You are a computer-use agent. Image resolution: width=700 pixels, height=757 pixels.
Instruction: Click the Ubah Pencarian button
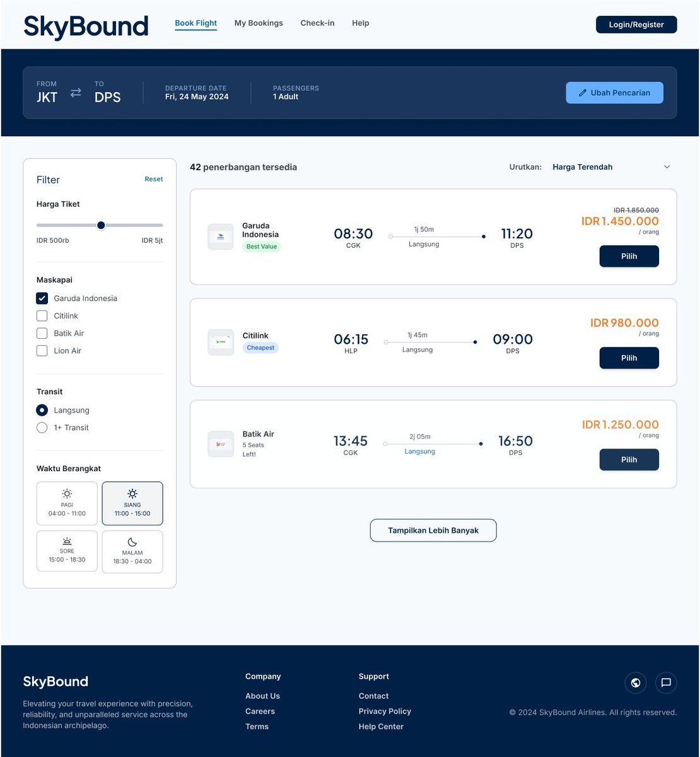tap(614, 93)
